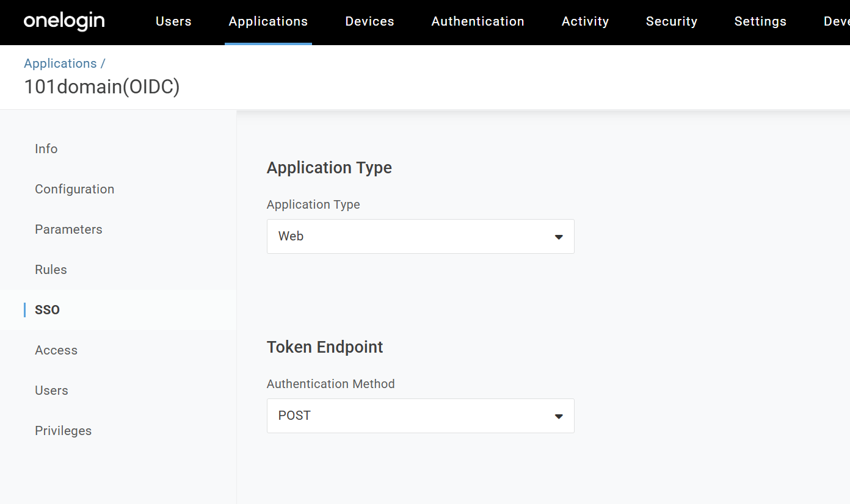
Task: Navigate to the Authentication section
Action: pyautogui.click(x=478, y=21)
